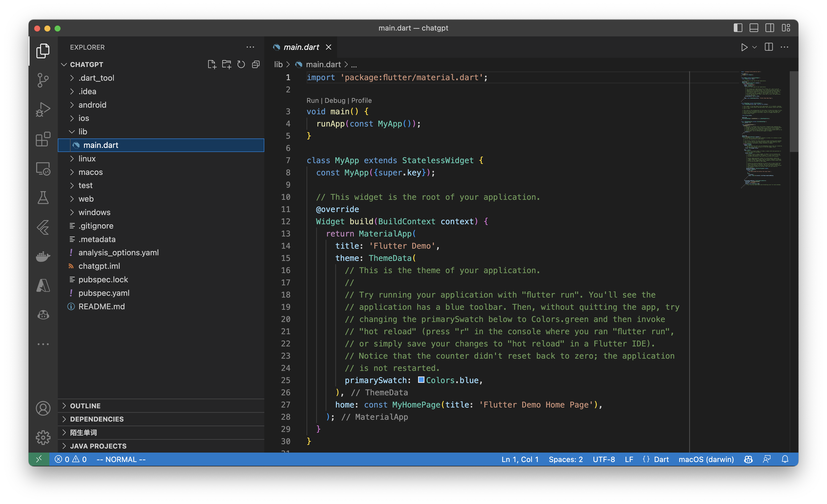Open editor more actions menu

coord(784,47)
